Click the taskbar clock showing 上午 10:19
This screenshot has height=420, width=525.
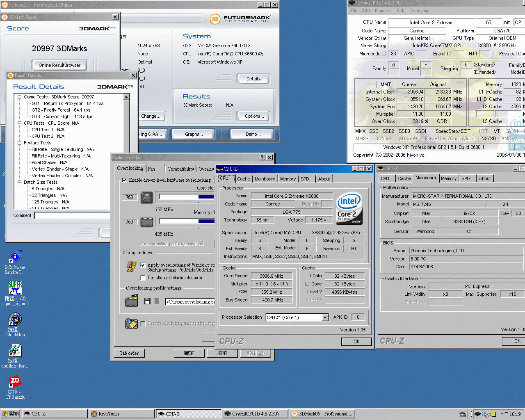(x=509, y=414)
